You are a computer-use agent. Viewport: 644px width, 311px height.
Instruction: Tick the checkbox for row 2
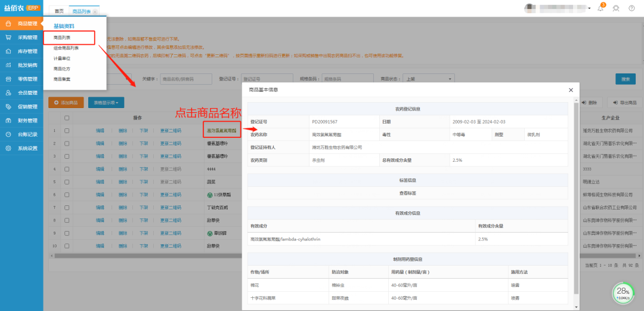pos(67,144)
